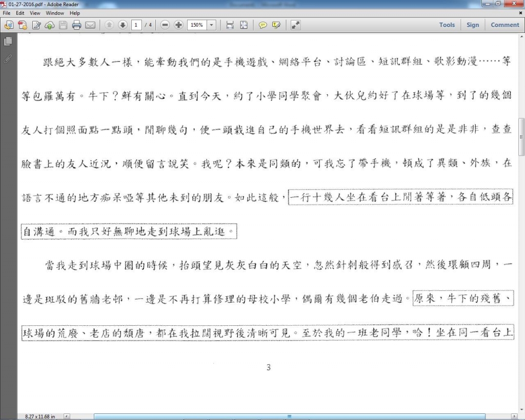Open the Page Thumbnails side panel

tap(8, 41)
